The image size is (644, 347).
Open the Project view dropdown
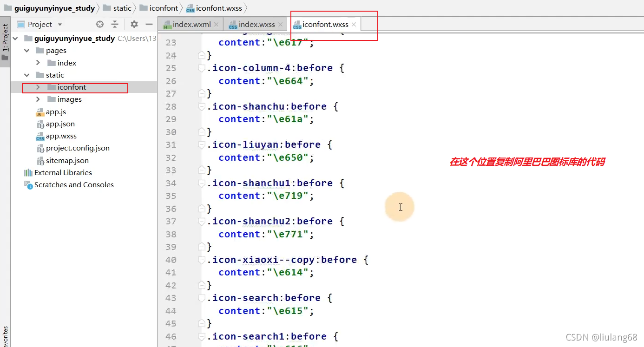(60, 24)
